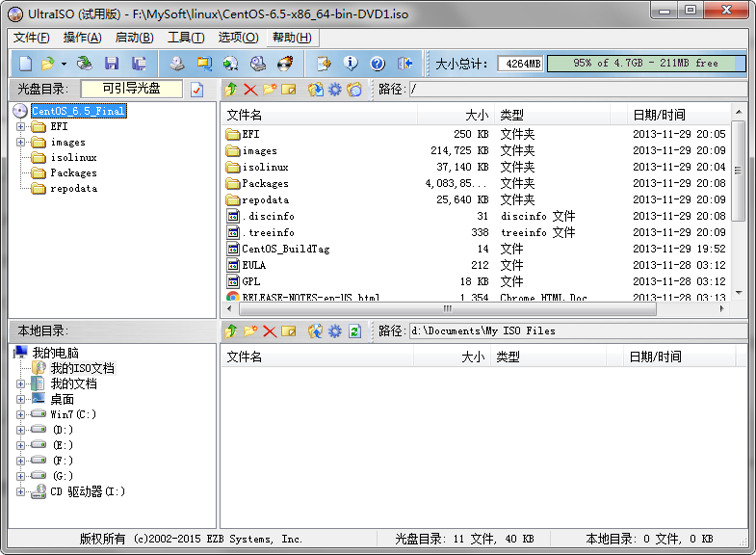Expand the EFI folder in disc tree

20,127
